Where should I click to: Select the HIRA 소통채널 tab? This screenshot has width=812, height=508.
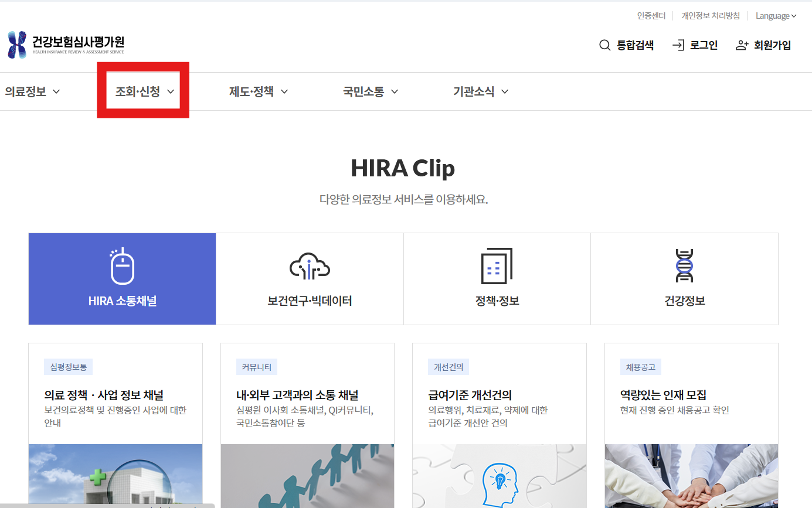(x=122, y=279)
